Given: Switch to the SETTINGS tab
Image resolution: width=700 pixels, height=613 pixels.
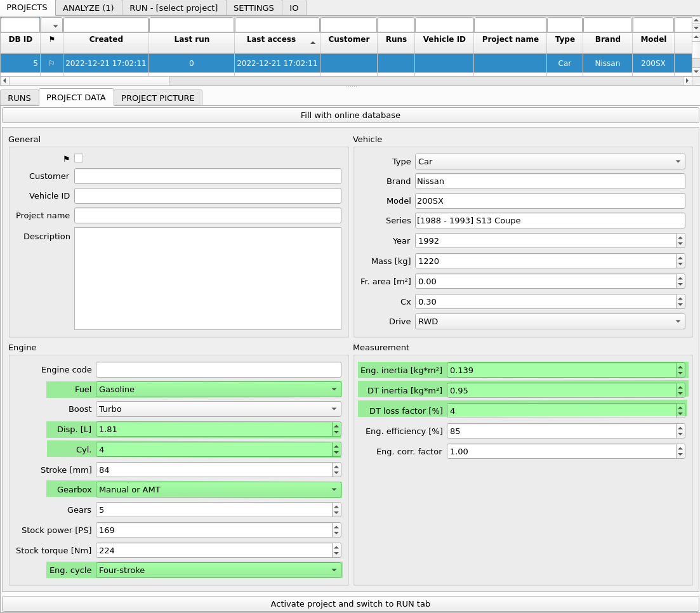Looking at the screenshot, I should pyautogui.click(x=253, y=8).
